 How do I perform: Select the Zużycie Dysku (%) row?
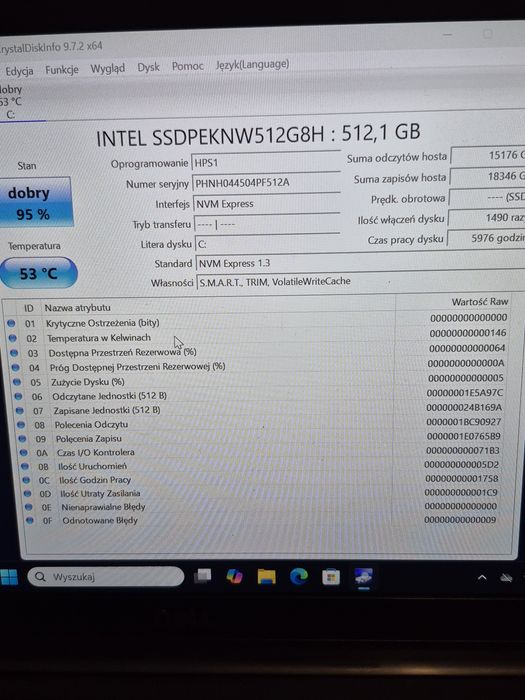tap(260, 380)
